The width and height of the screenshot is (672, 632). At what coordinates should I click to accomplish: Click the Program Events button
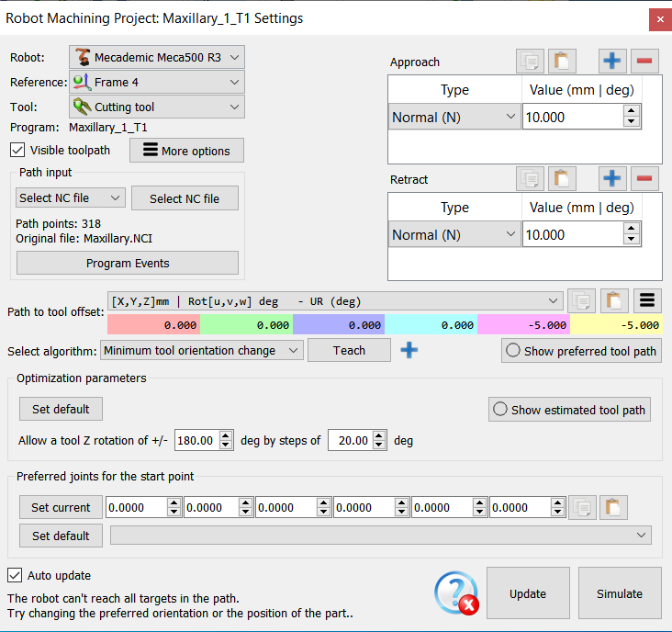coord(128,263)
